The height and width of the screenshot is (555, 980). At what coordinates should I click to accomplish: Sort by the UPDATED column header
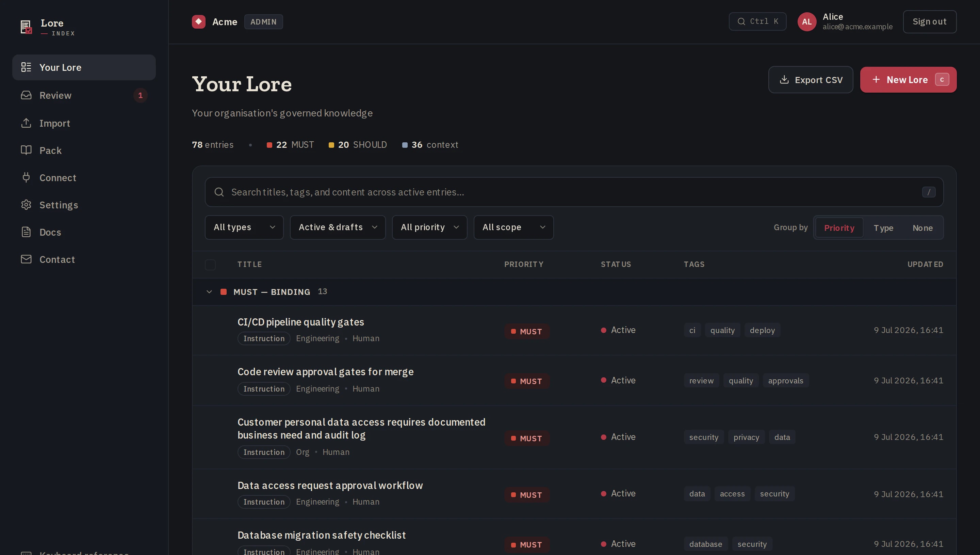click(x=925, y=264)
